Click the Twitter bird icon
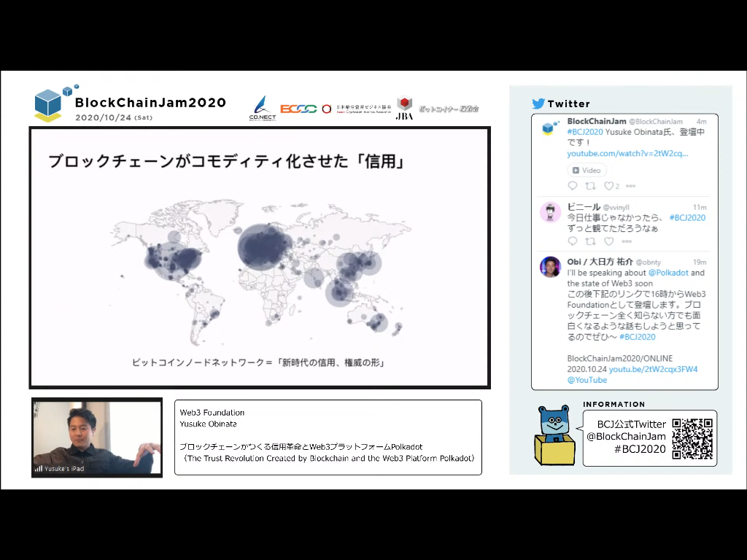Screen dimensions: 747x560 (538, 104)
